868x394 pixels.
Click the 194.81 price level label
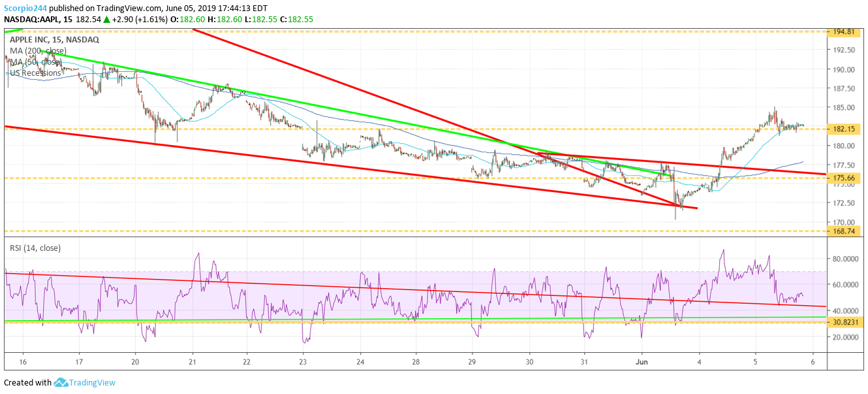pyautogui.click(x=845, y=31)
